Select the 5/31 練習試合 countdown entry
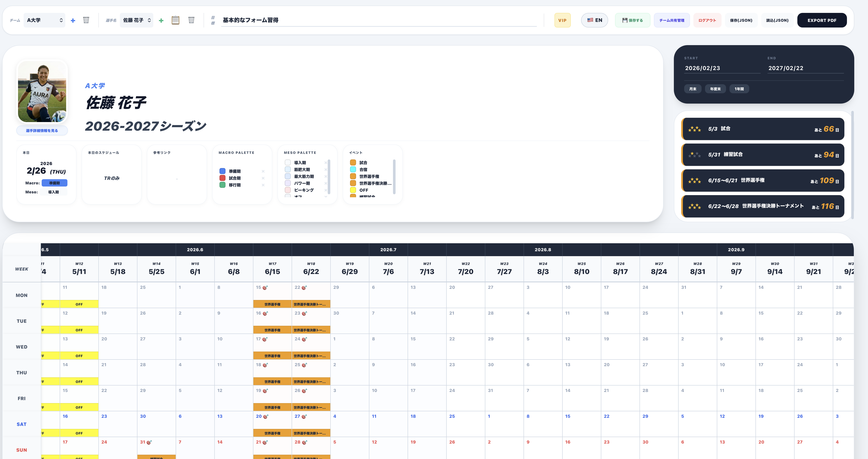 [x=763, y=155]
